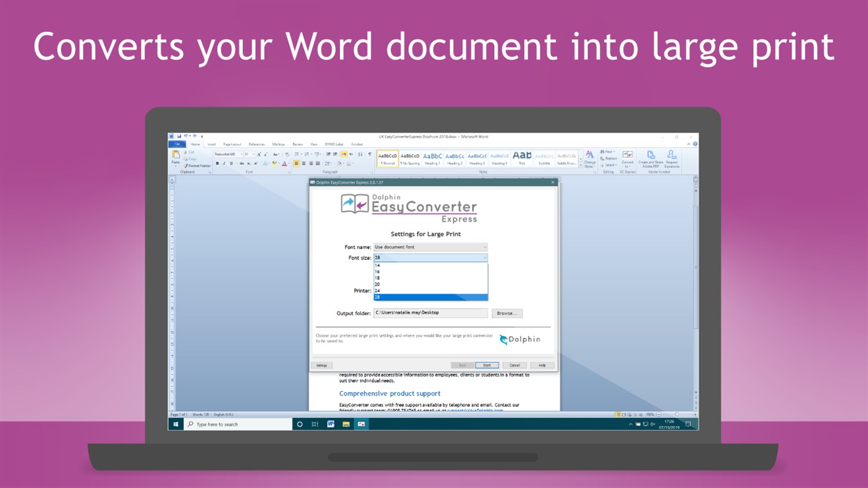Switch to the References ribbon tab
Viewport: 868px width, 488px height.
257,144
